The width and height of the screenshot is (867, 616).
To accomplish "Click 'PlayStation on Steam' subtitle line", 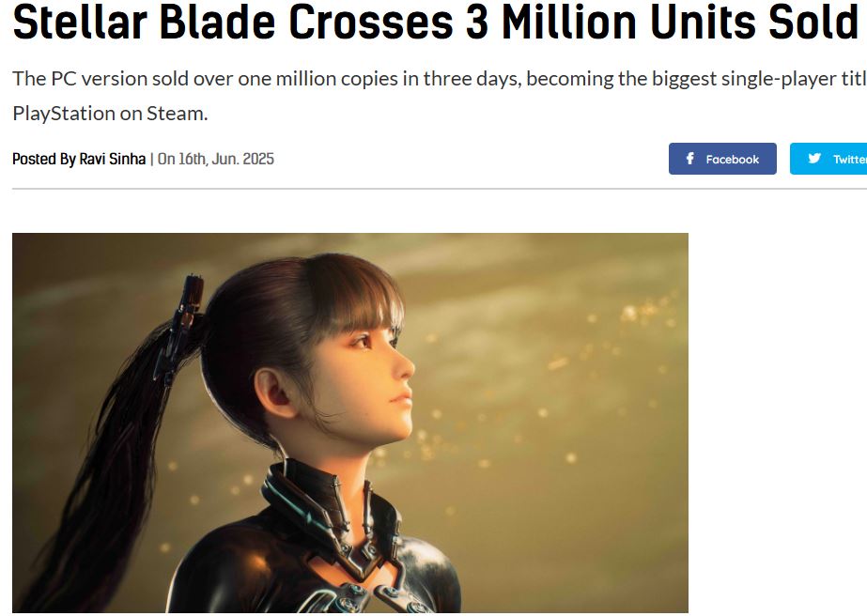I will point(110,114).
